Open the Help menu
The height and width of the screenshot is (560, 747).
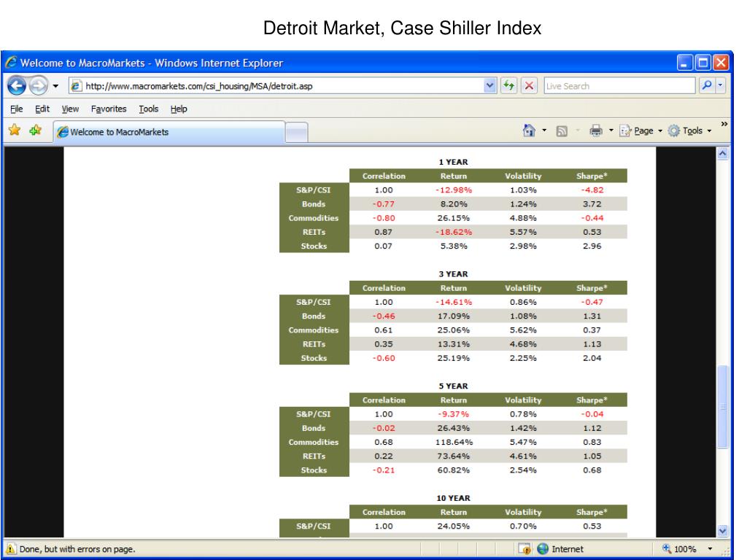click(179, 109)
